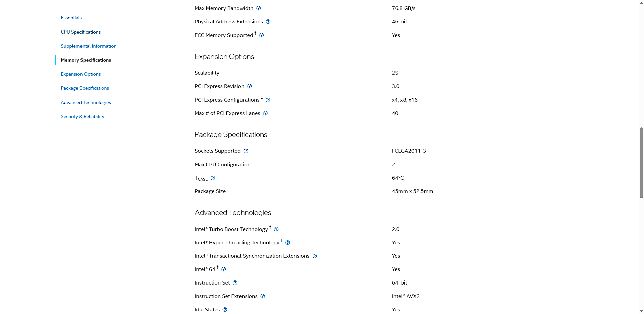Select Memory Specifications in side navigation
Screen dimensions: 644x314
86,60
